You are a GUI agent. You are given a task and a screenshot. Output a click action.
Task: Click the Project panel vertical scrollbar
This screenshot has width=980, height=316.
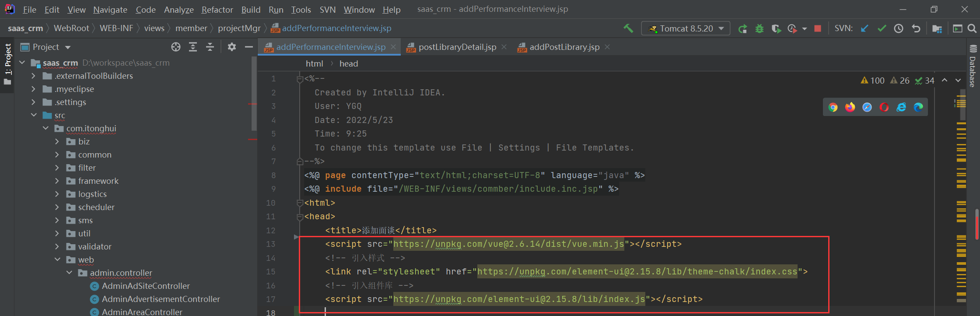pos(254,94)
